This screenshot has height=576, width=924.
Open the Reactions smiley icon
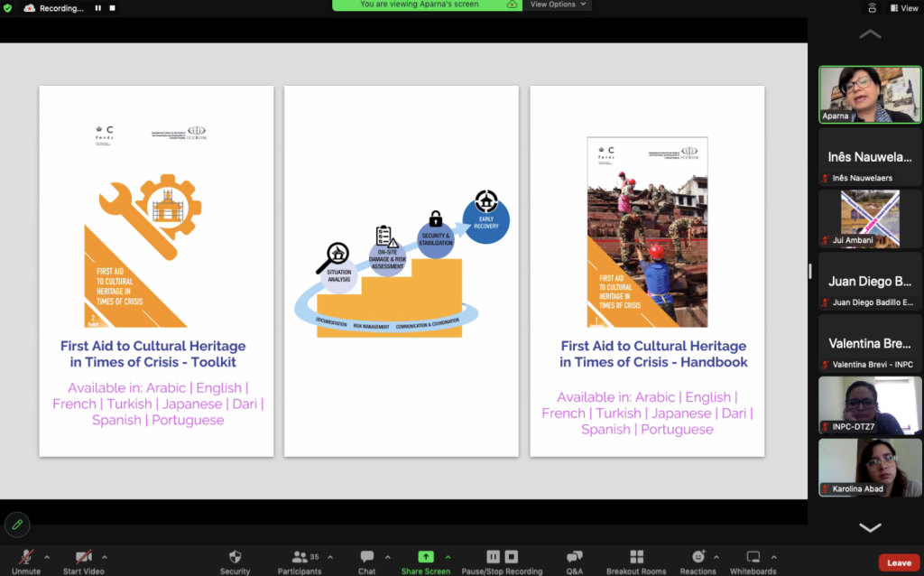(698, 557)
